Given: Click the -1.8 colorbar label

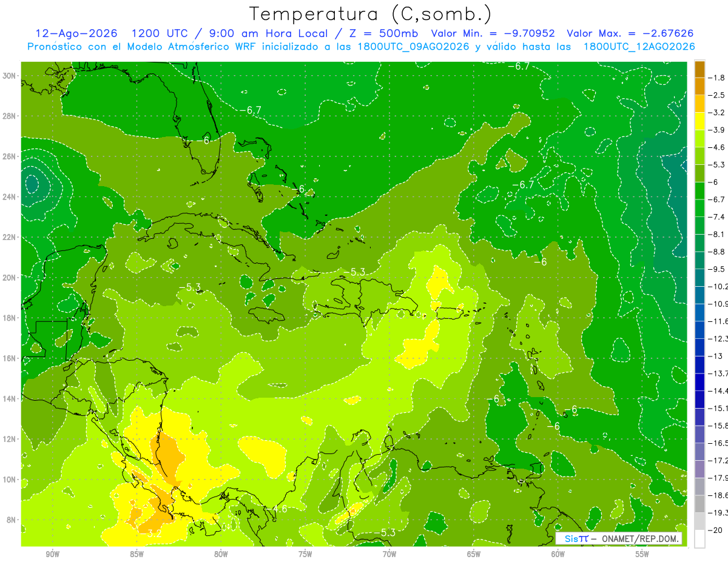Looking at the screenshot, I should pos(716,78).
